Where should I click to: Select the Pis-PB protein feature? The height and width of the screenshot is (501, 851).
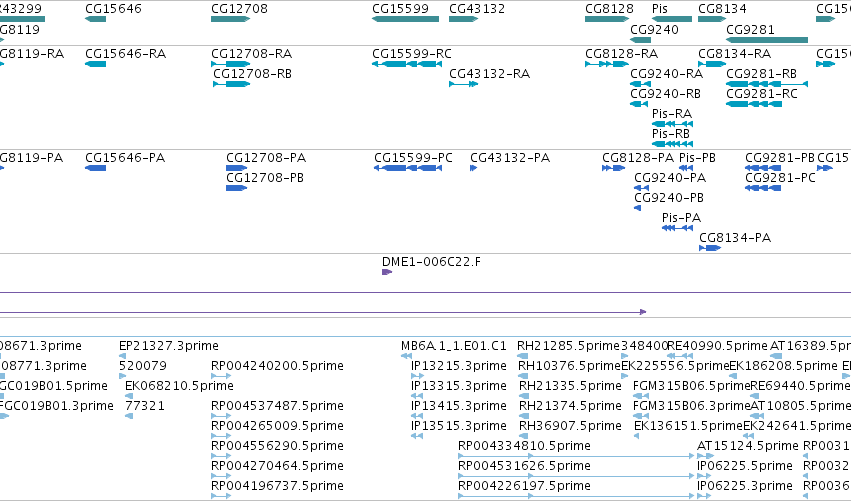[686, 168]
